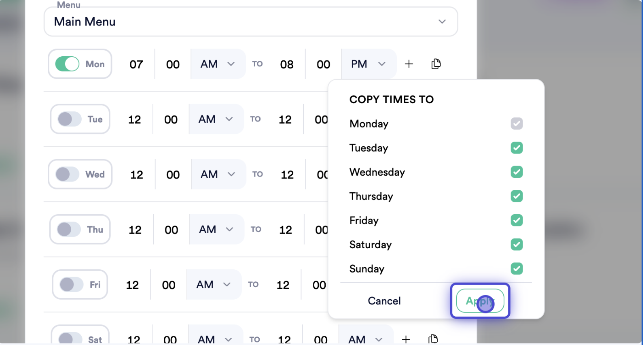Open Monday start AM dropdown

pyautogui.click(x=218, y=64)
